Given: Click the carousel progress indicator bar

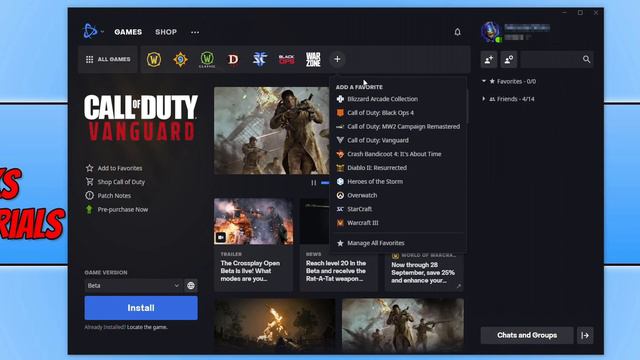Looking at the screenshot, I should point(325,183).
